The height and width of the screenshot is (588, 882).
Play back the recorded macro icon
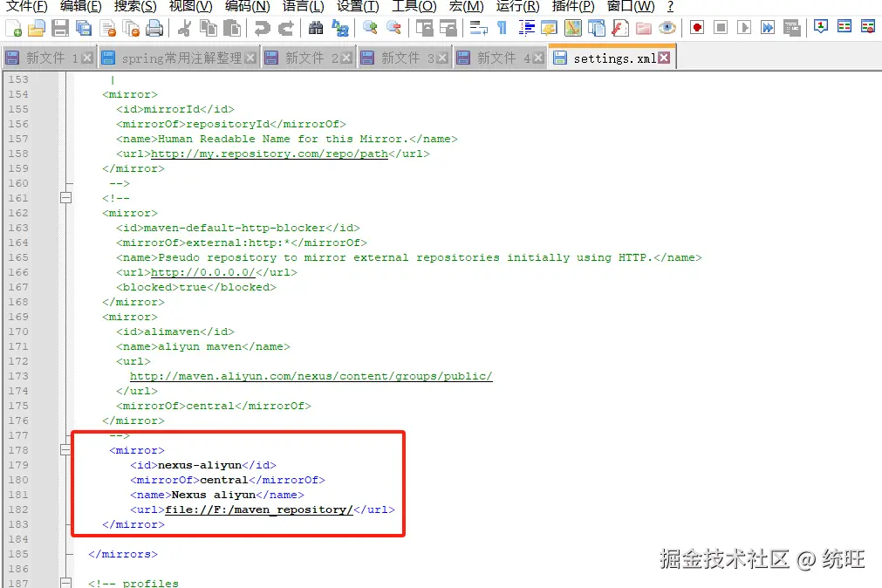click(744, 28)
